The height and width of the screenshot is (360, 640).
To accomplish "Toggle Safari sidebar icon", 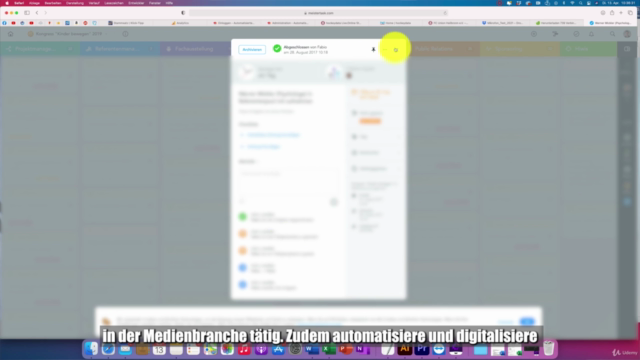I will [27, 13].
